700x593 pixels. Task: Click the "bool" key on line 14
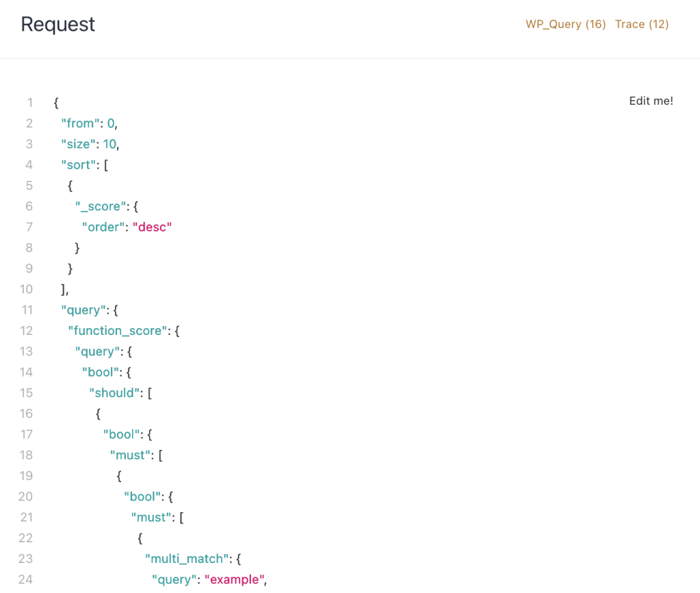tap(101, 373)
